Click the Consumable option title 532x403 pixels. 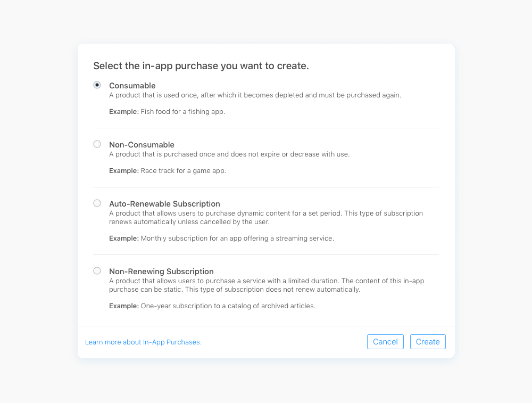click(132, 86)
